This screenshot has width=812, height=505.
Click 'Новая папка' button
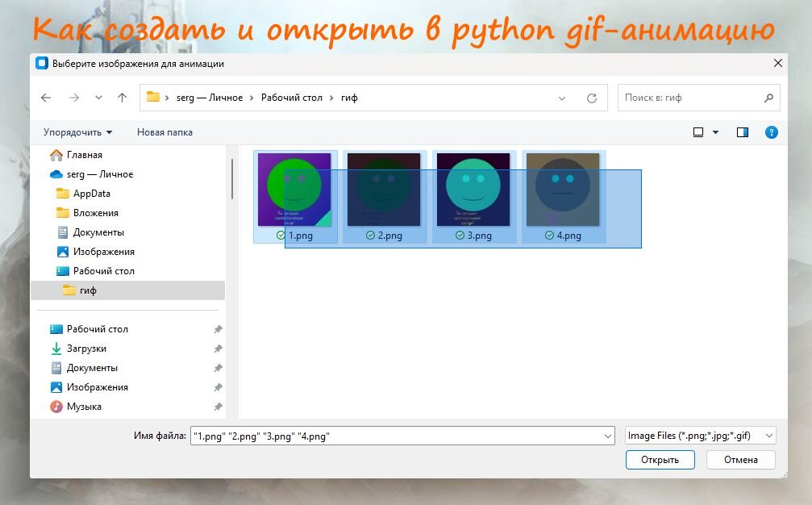click(164, 132)
